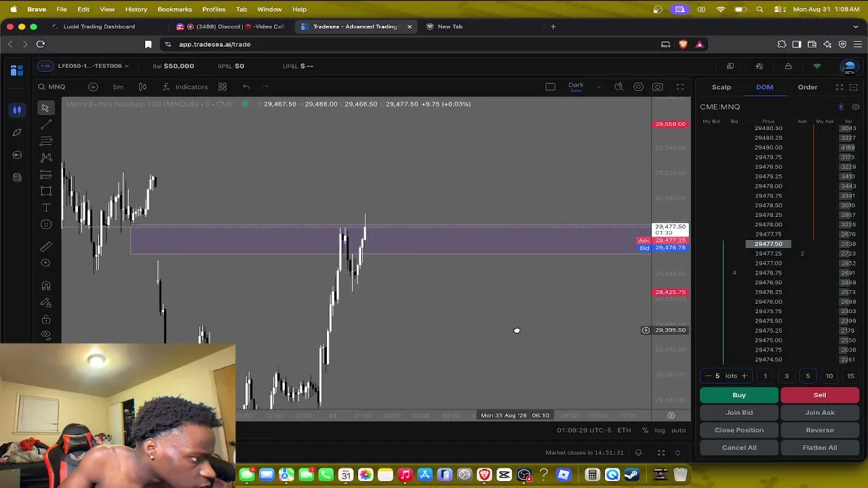
Task: Select the ruler measure tool
Action: coord(45,247)
